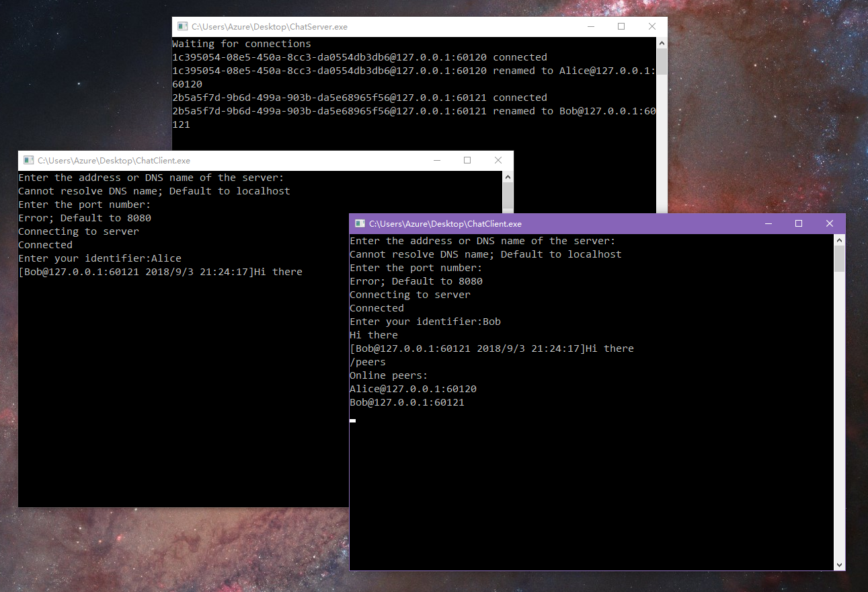Minimize Bob's purple ChatClient window
Screen dimensions: 868x592
[x=768, y=224]
